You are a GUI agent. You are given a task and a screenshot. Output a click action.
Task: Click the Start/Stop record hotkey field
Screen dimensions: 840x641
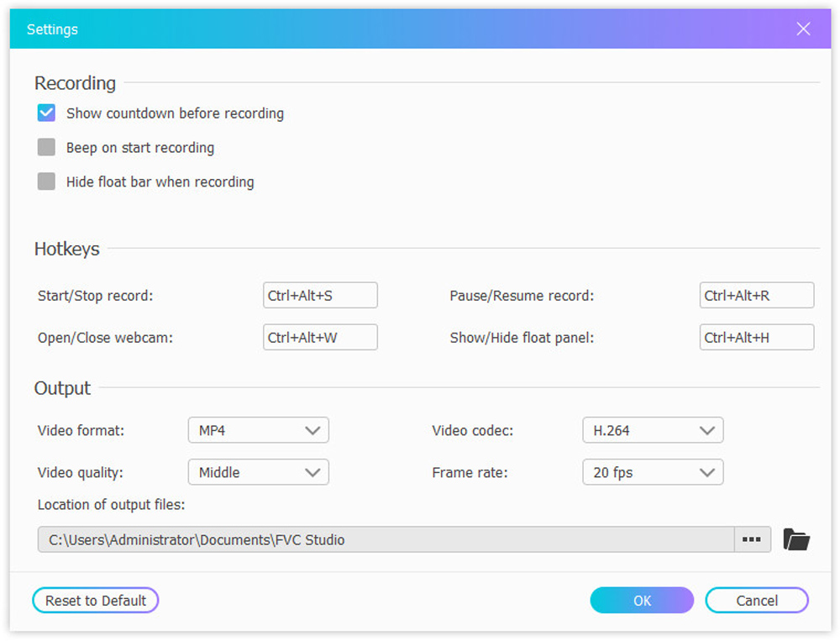pyautogui.click(x=320, y=296)
